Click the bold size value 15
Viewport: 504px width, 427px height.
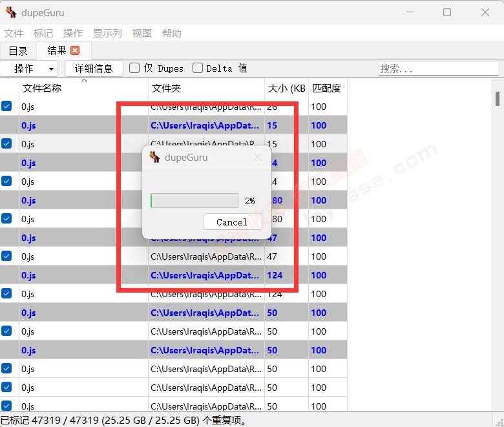coord(272,125)
